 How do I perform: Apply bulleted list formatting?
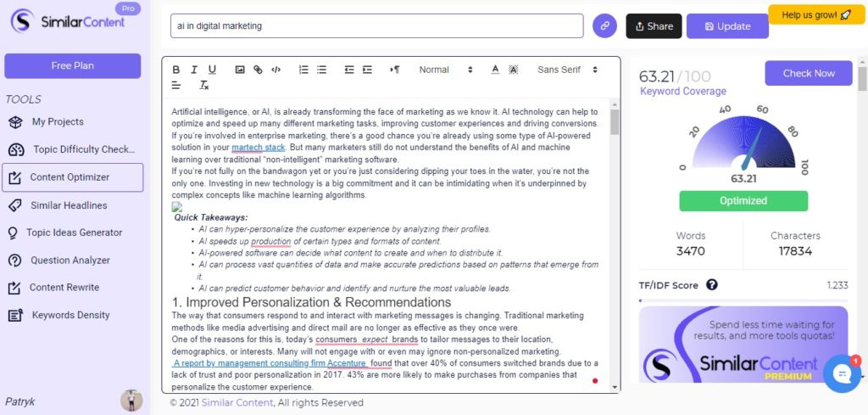321,70
